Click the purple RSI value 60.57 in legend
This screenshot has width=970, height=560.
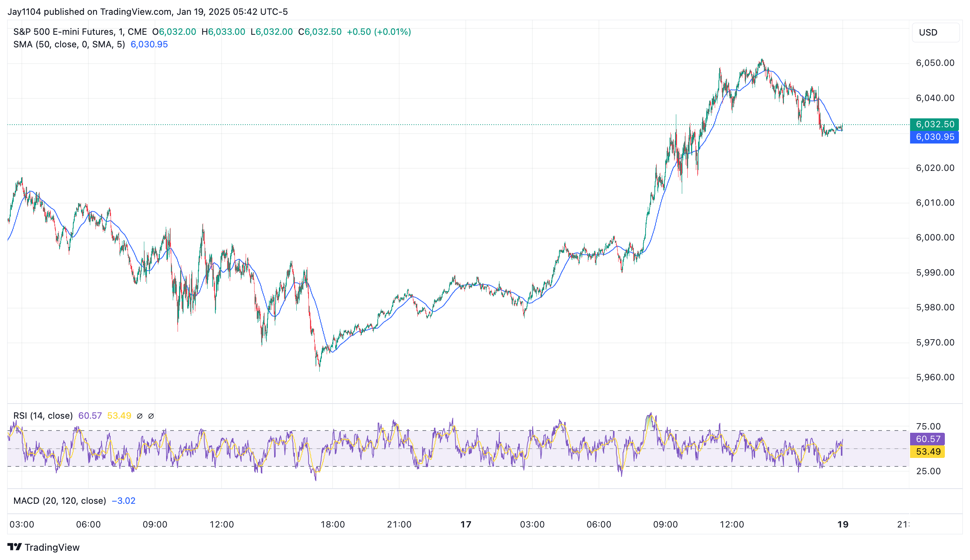coord(90,416)
